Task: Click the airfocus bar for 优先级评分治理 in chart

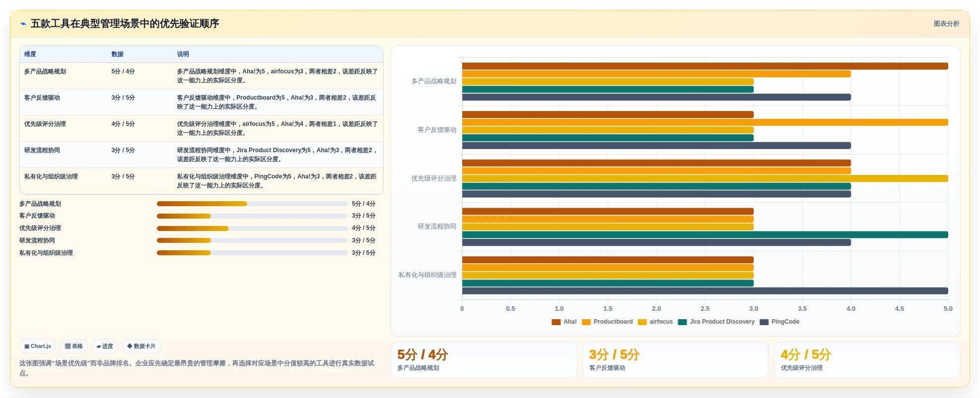Action: [x=705, y=178]
